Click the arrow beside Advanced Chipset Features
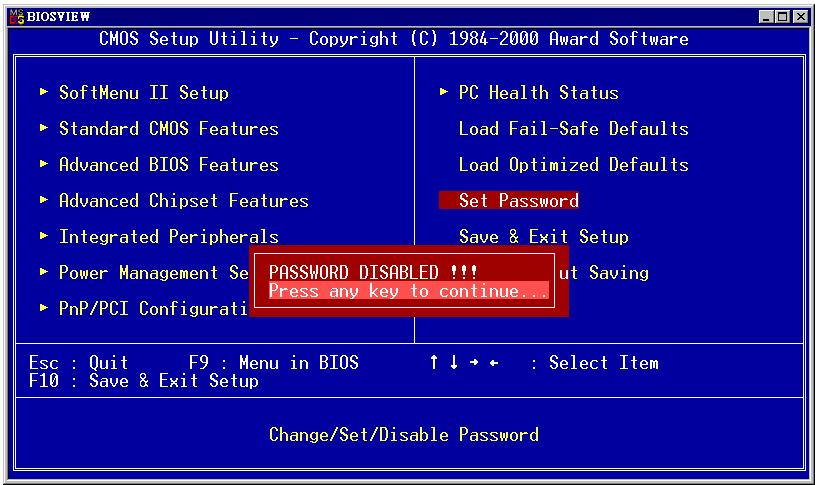Screen dimensions: 815x485 [x=44, y=200]
